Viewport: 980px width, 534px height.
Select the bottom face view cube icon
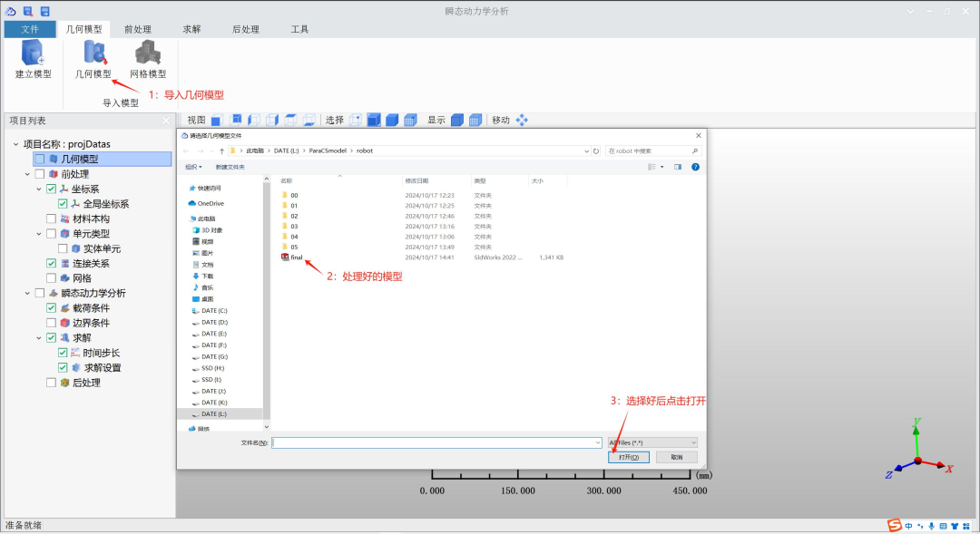(x=309, y=120)
